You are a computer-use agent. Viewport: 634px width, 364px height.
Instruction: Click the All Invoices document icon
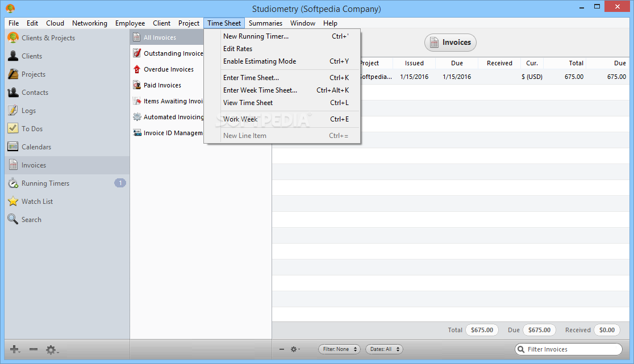coord(137,37)
